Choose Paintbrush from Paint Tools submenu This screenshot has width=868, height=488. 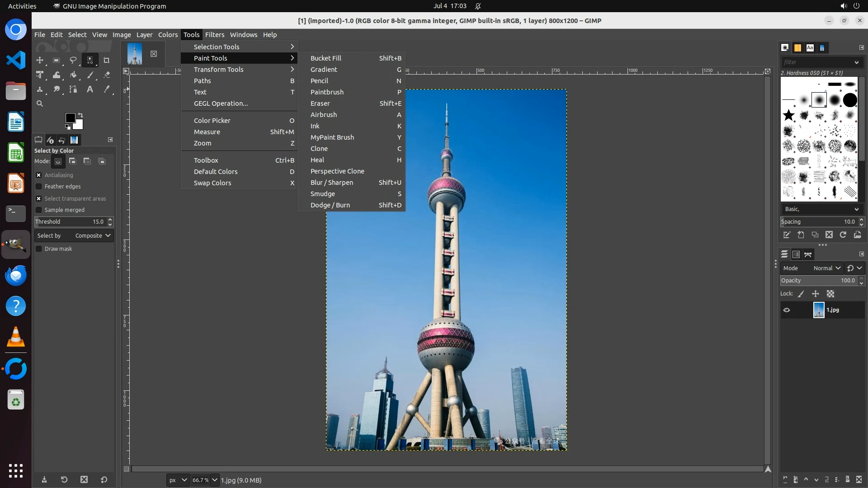[x=327, y=92]
